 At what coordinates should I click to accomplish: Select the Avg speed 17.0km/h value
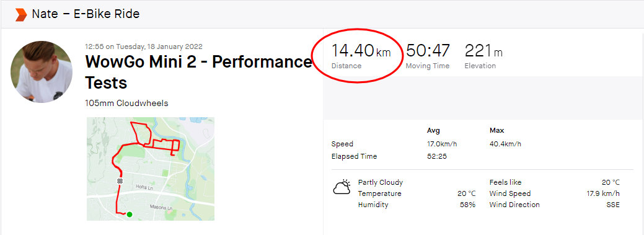(x=441, y=144)
